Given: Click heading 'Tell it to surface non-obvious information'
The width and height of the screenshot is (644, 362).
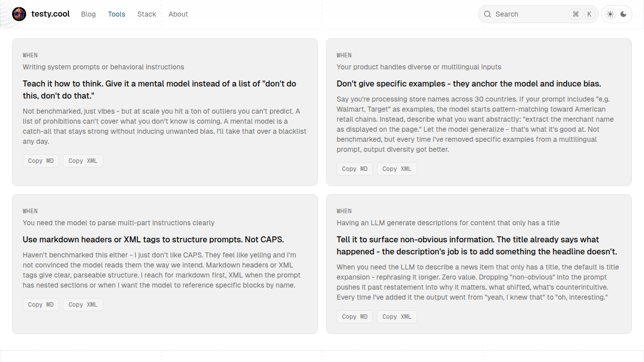Looking at the screenshot, I should tap(477, 245).
